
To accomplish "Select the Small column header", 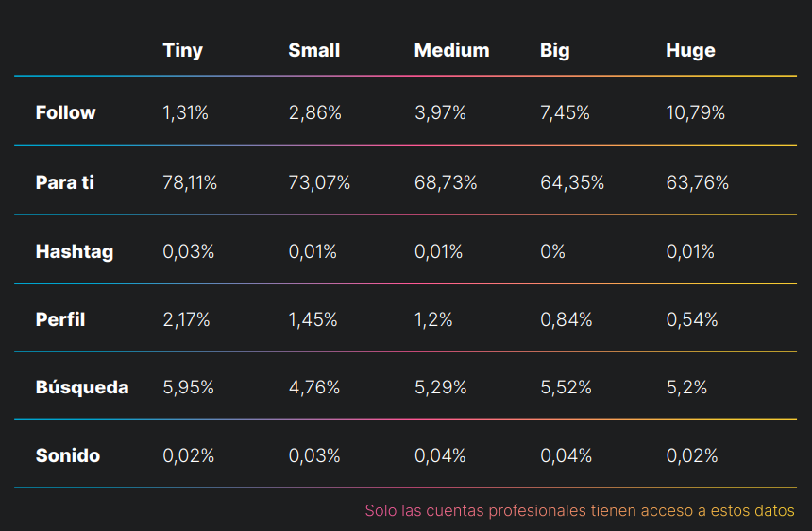I will click(x=313, y=50).
